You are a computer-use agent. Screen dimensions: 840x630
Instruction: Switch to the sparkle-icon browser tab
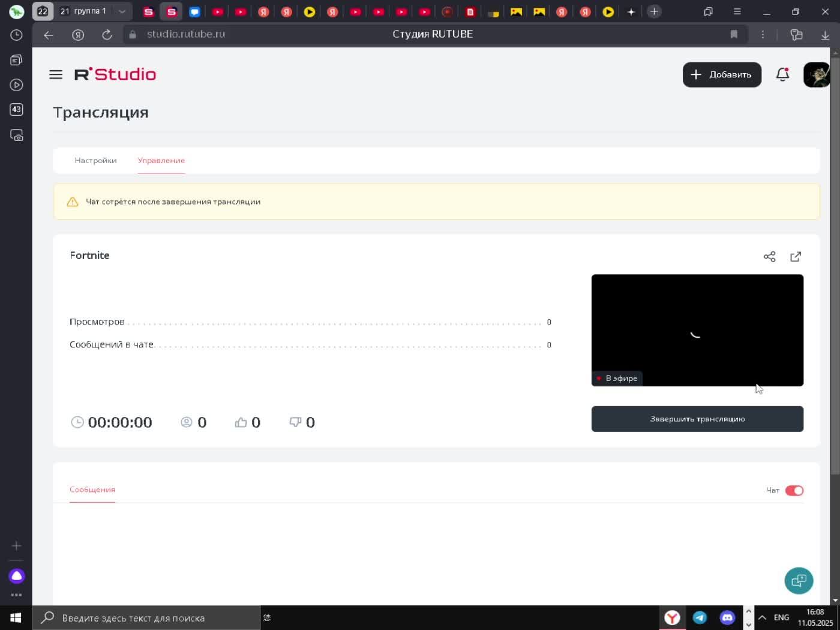[x=631, y=11]
